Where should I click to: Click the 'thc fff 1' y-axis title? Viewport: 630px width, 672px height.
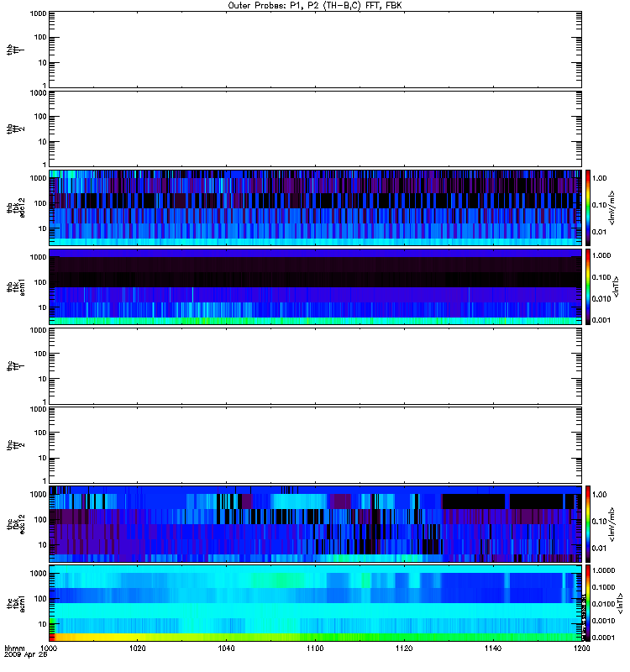[15, 366]
